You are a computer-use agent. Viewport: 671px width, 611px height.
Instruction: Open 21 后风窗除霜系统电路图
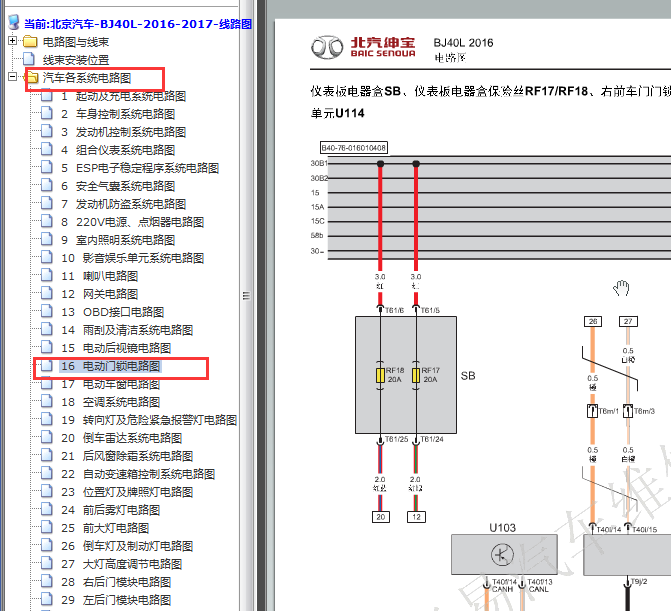(x=127, y=456)
